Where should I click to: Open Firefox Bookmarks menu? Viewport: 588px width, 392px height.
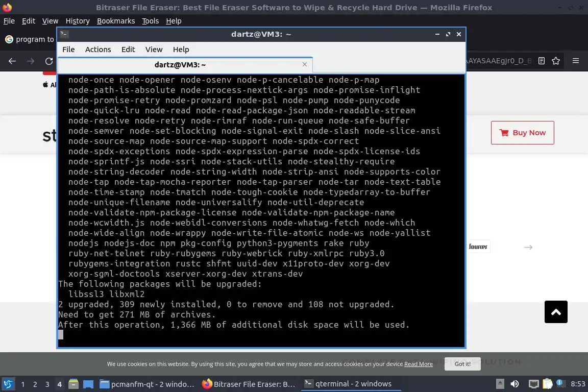tap(116, 21)
